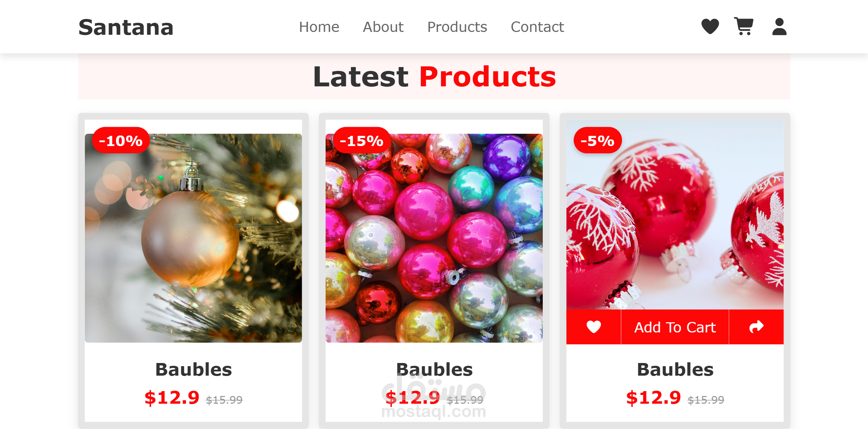The image size is (868, 429).
Task: Open the shopping cart icon in header
Action: tap(743, 27)
